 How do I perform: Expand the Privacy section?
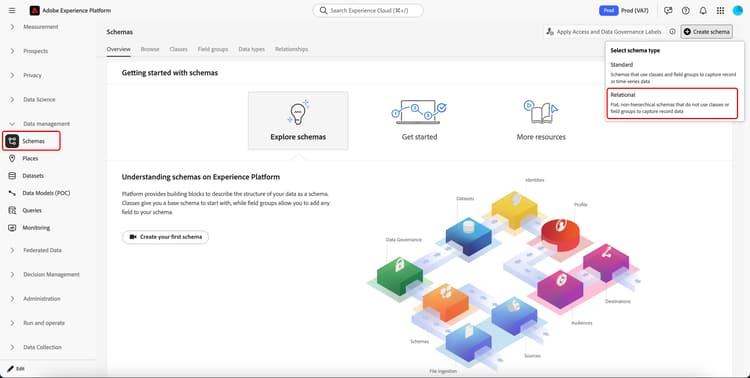12,75
